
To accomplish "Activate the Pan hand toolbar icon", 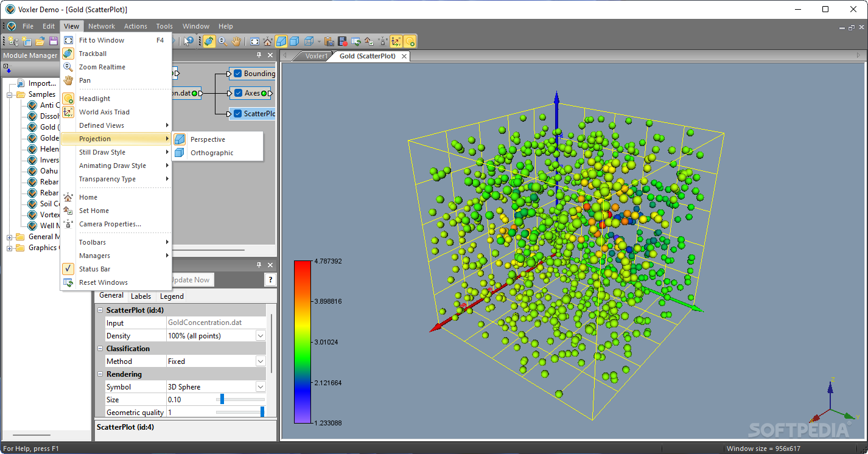I will click(236, 41).
